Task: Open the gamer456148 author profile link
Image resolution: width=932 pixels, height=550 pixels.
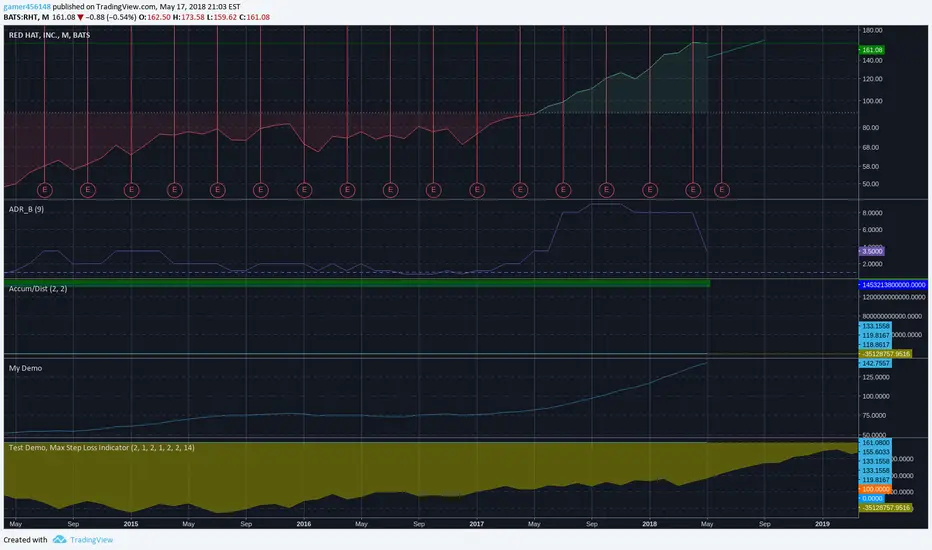Action: tap(27, 7)
